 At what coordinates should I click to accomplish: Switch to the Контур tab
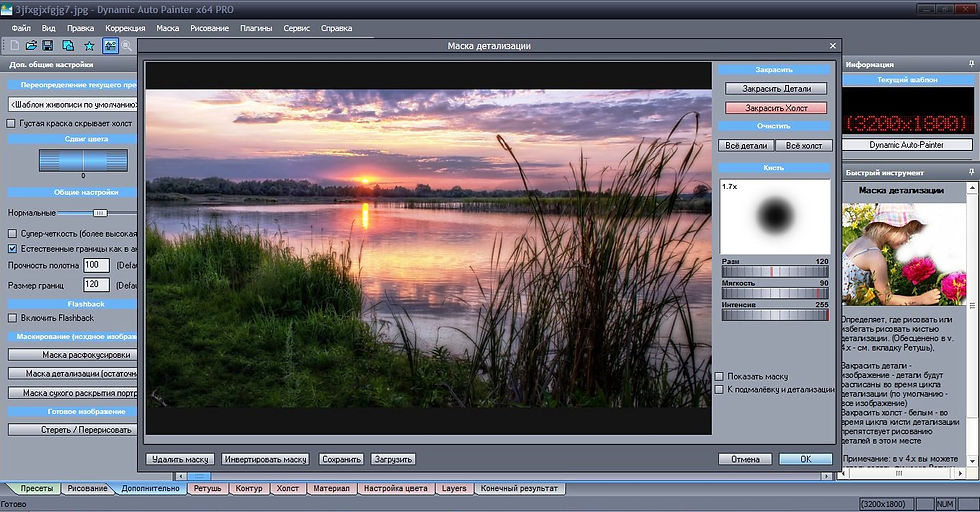249,488
